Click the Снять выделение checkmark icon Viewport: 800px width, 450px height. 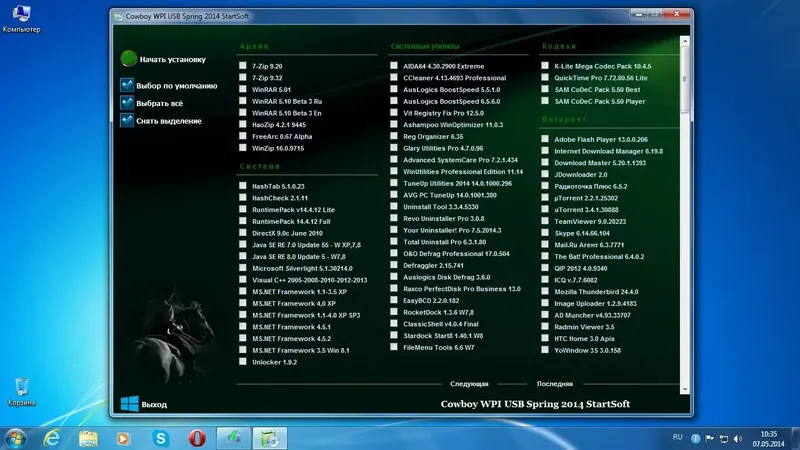coord(127,120)
